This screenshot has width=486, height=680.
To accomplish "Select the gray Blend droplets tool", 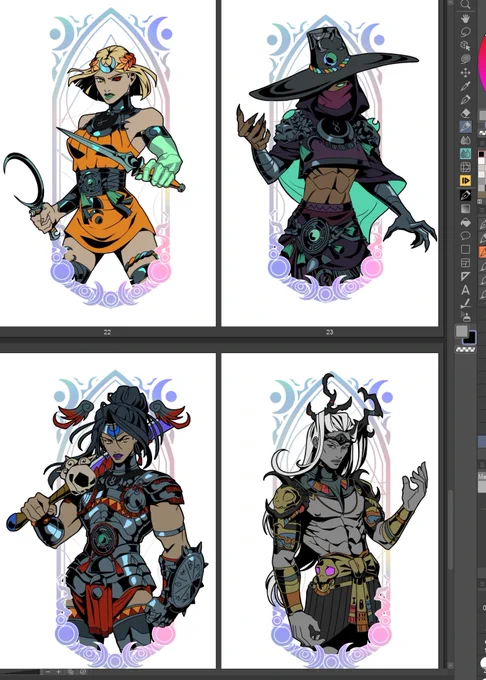I will (465, 140).
